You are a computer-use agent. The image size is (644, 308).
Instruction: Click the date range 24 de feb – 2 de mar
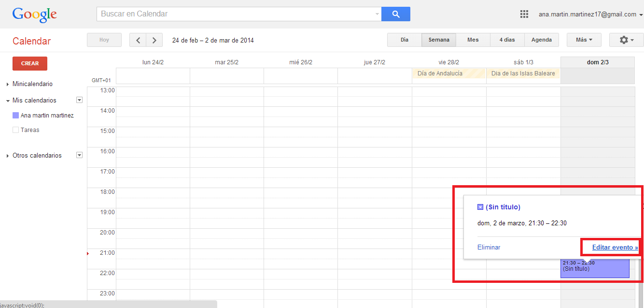213,40
